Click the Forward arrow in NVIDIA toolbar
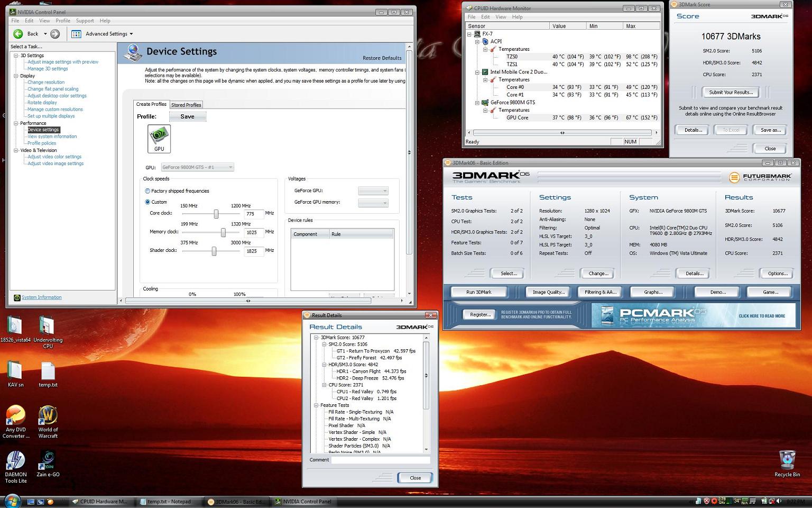Viewport: 812px width, 508px height. [55, 34]
